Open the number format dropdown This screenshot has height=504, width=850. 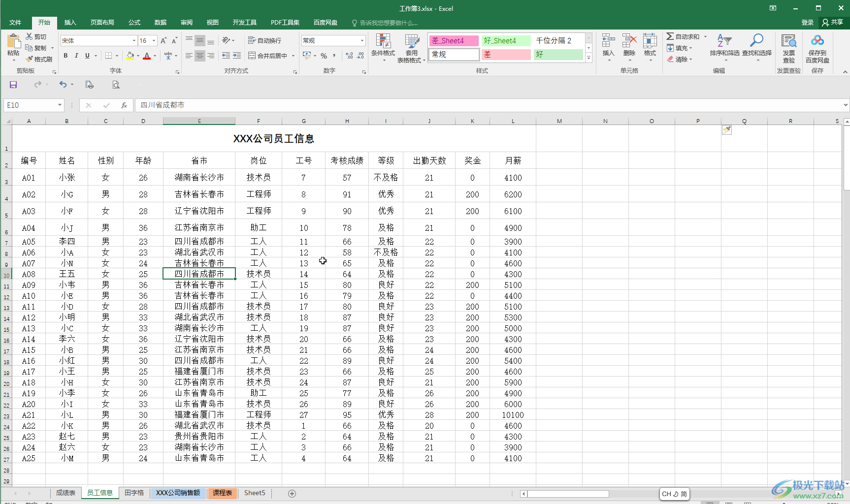[x=362, y=41]
